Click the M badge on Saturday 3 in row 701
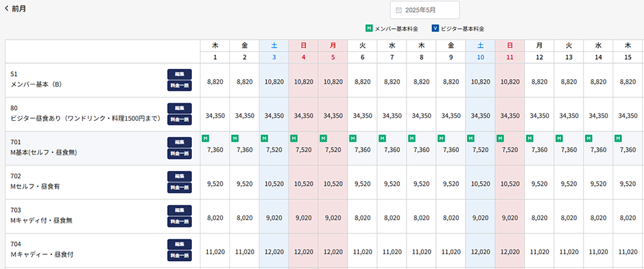The image size is (644, 269). click(264, 138)
